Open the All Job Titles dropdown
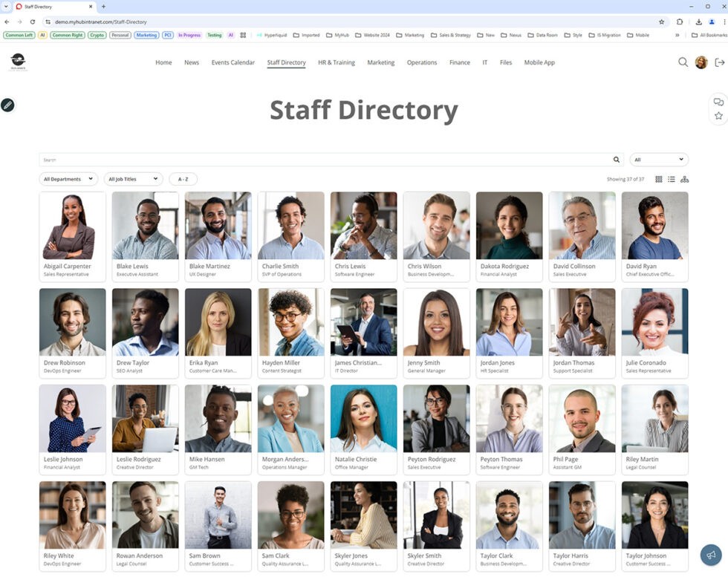This screenshot has width=728, height=577. (133, 179)
